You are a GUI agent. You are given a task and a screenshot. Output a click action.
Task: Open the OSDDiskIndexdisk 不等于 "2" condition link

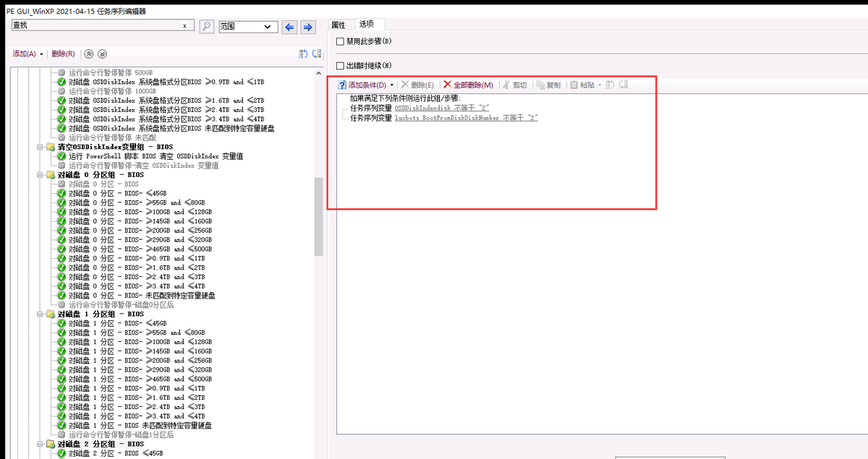point(441,108)
